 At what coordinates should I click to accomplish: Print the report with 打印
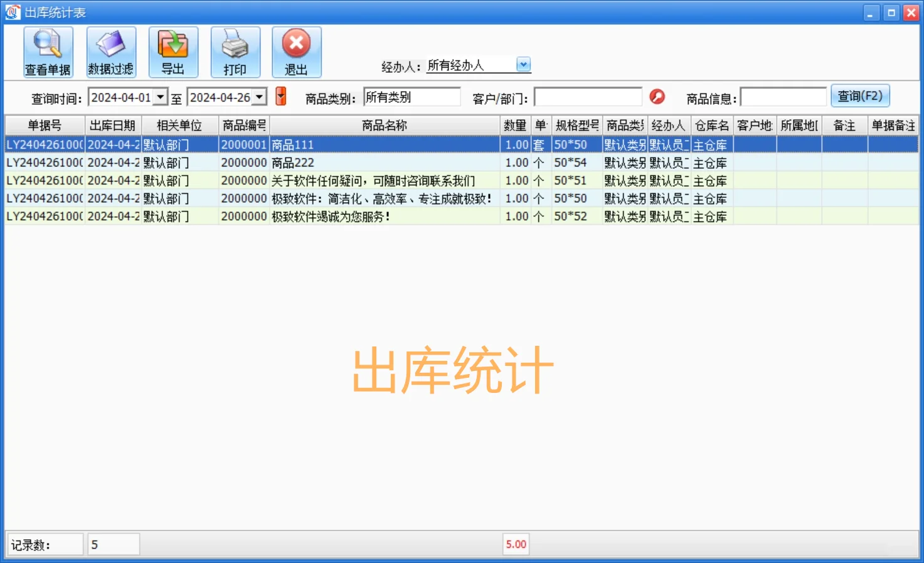tap(235, 52)
